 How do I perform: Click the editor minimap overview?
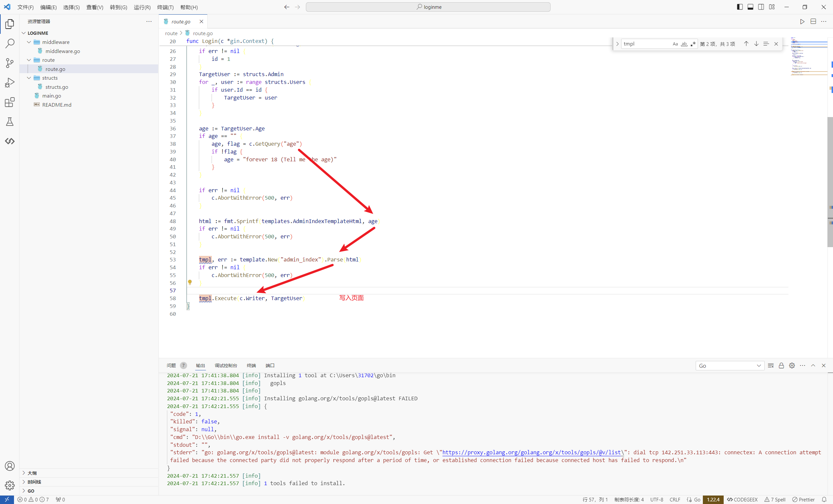[x=809, y=56]
